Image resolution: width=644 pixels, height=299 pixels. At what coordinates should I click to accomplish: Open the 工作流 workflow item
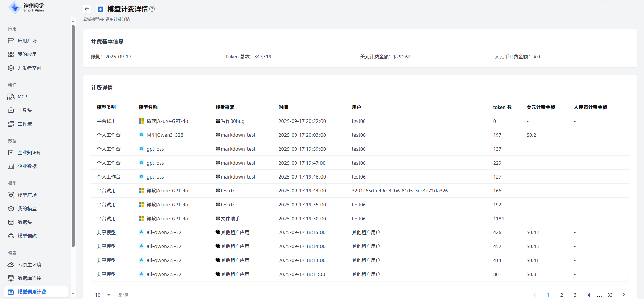[25, 124]
